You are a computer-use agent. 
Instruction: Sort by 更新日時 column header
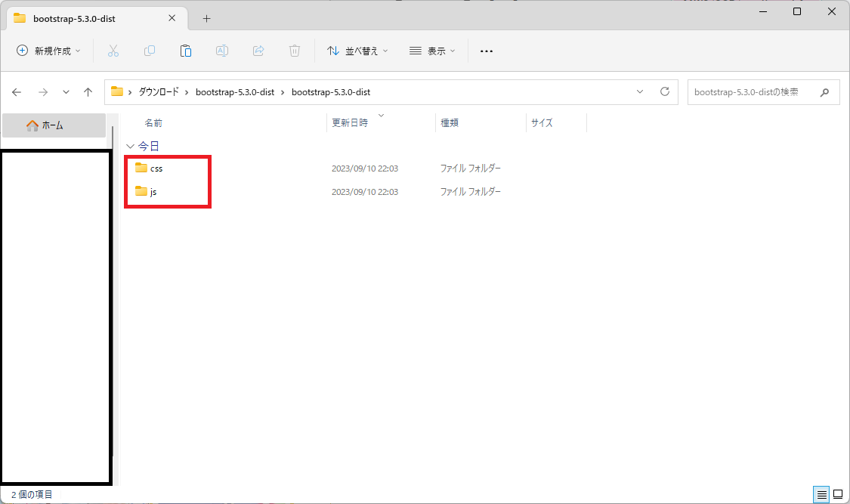tap(351, 122)
